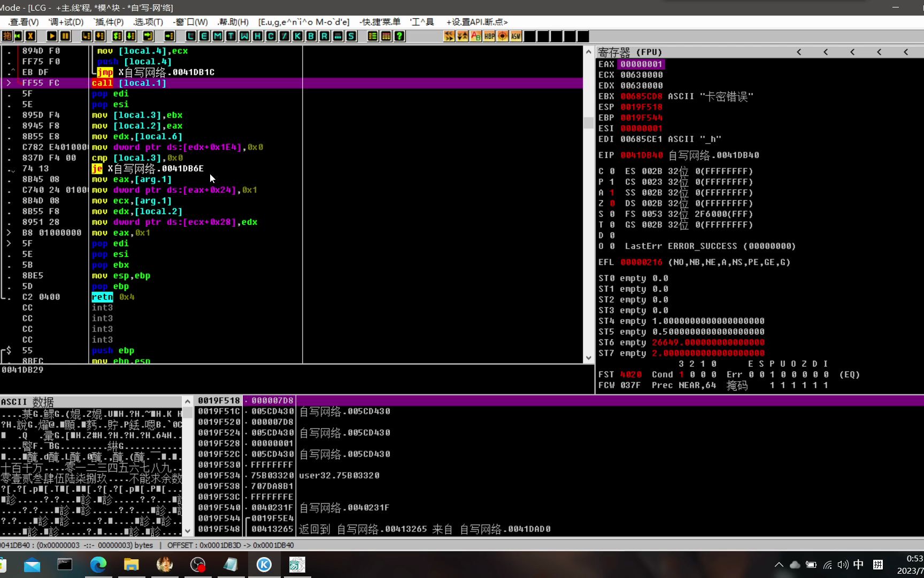This screenshot has width=924, height=578.
Task: Open debugging options list icon
Action: pyautogui.click(x=373, y=36)
